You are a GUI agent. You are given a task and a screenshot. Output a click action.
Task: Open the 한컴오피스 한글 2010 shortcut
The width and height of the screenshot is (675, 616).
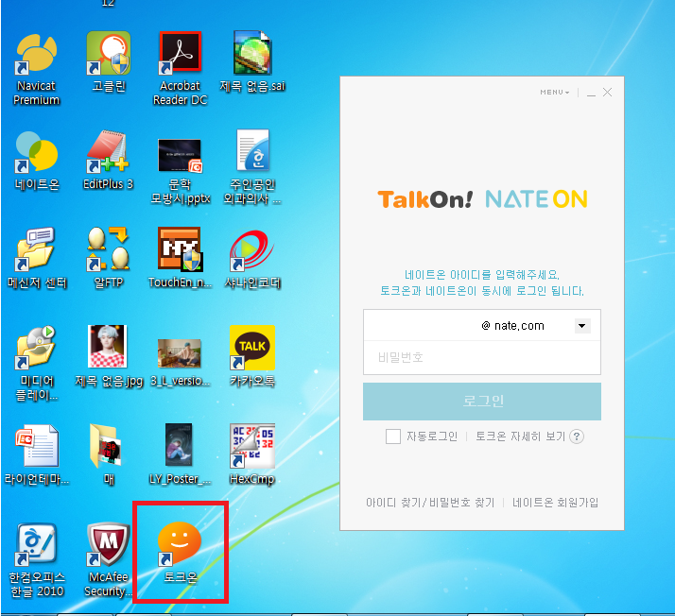pyautogui.click(x=37, y=560)
